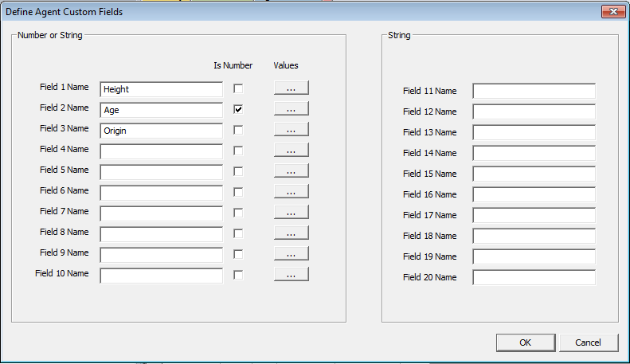Click the Field 7 Name text box
The image size is (630, 364).
click(161, 213)
